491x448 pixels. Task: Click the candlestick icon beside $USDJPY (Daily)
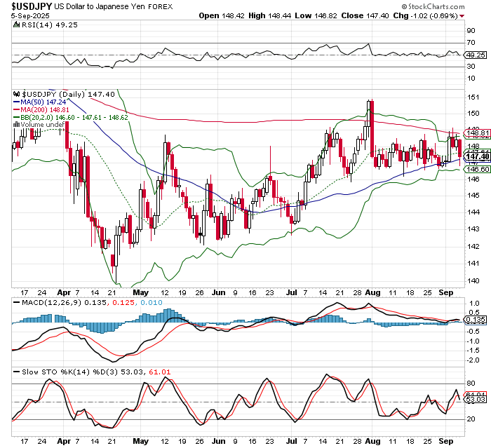(x=17, y=93)
